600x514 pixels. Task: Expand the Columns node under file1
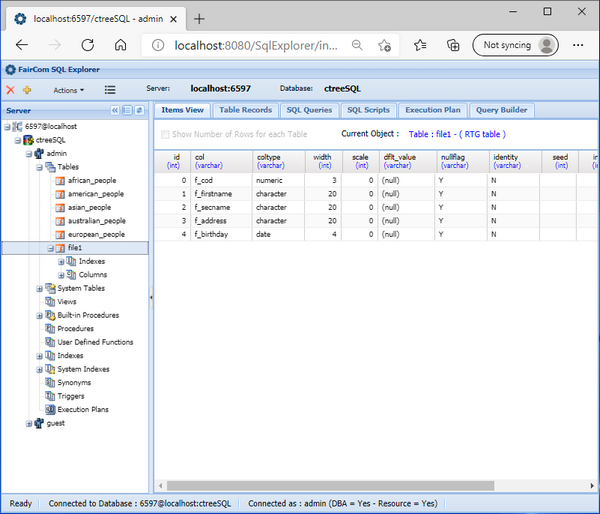pos(61,275)
